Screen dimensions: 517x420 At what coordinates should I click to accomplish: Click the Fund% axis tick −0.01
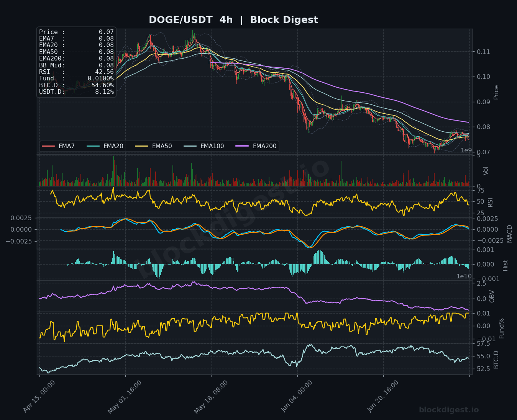(x=486, y=339)
